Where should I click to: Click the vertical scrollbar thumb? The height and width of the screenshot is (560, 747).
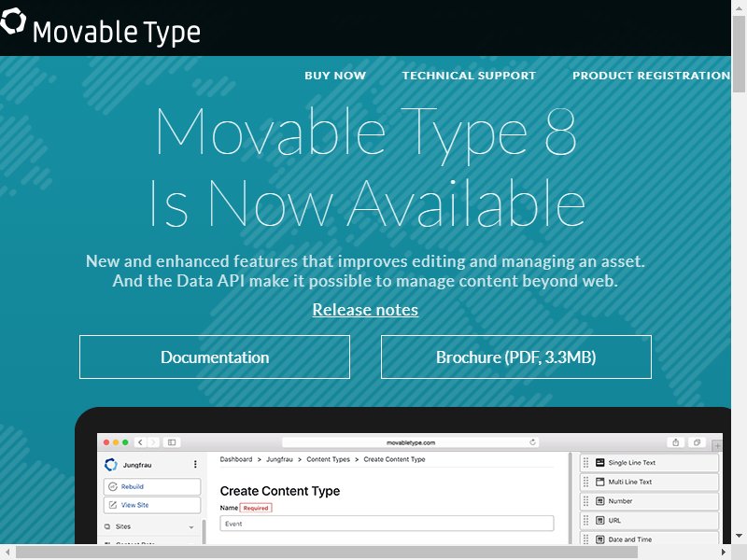[x=739, y=54]
